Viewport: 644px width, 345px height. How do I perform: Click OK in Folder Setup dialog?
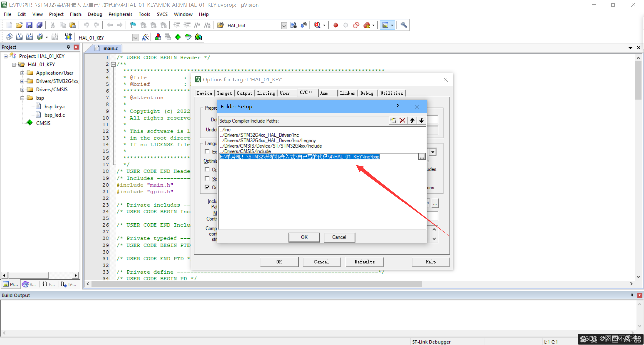tap(304, 237)
